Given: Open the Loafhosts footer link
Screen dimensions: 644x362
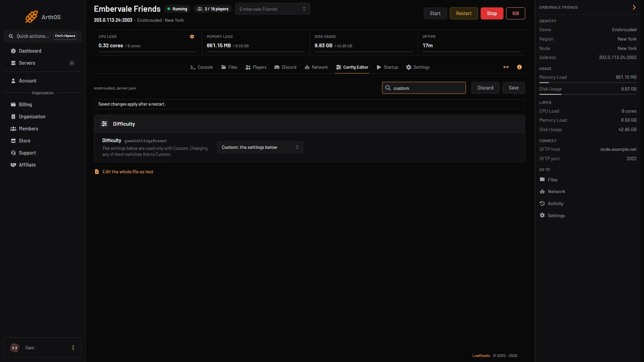Looking at the screenshot, I should click(x=481, y=356).
